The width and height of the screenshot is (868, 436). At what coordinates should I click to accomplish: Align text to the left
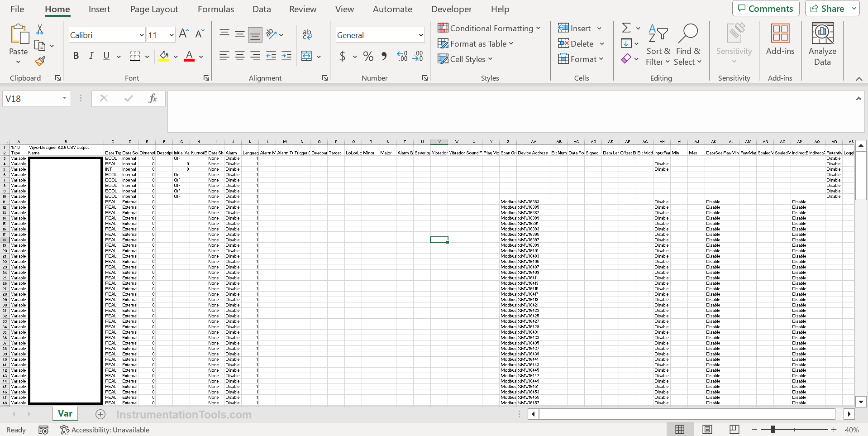[224, 56]
